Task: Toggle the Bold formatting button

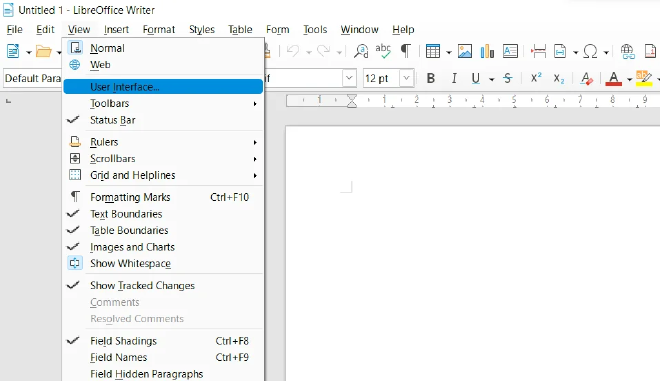Action: click(x=431, y=78)
